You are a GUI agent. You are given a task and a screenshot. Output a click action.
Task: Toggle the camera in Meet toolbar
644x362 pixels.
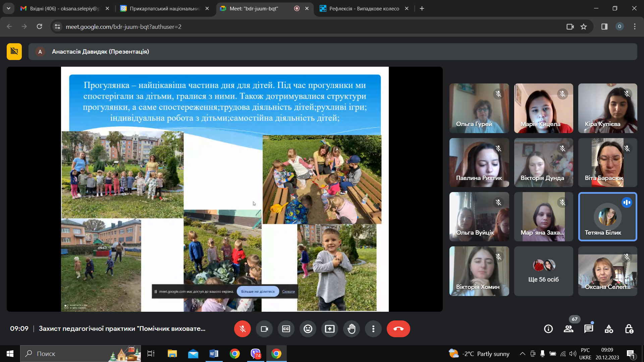click(264, 329)
